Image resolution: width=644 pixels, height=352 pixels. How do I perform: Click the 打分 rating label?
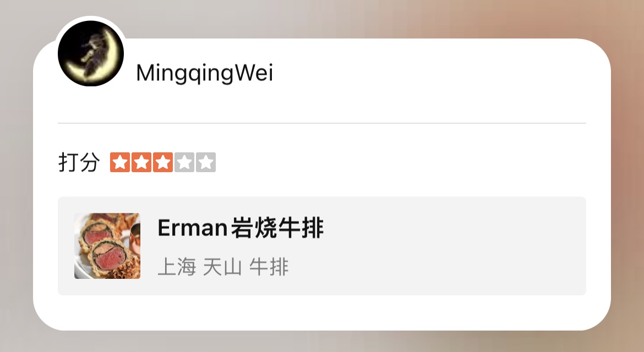pyautogui.click(x=79, y=162)
